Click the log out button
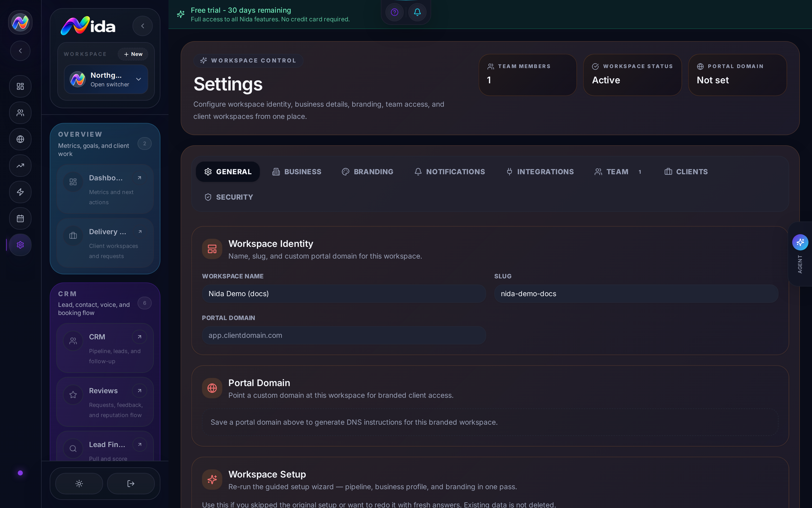Screen dimensions: 812x508 131,483
